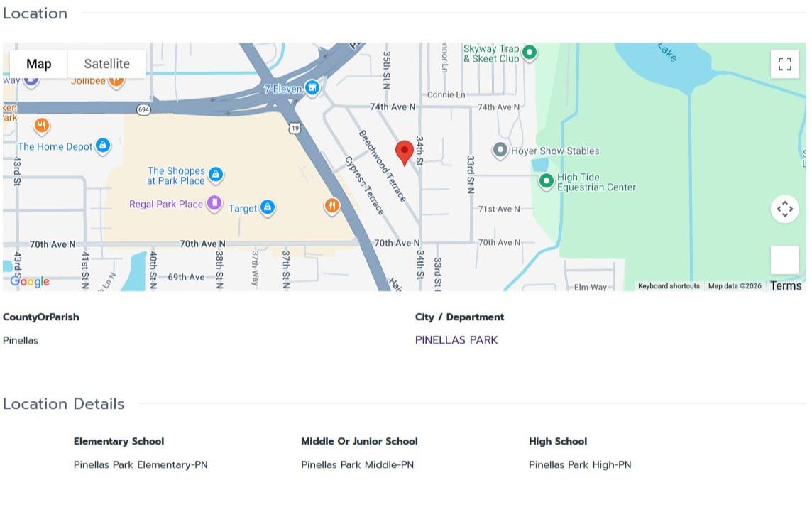Click the Google logo on map
812x512 pixels.
[30, 281]
